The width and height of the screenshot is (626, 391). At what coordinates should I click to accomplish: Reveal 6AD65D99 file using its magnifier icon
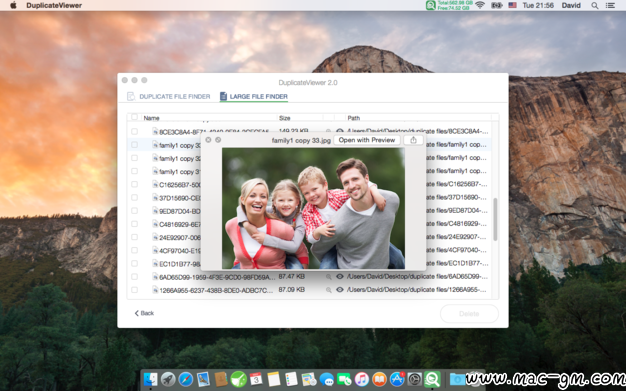click(329, 277)
